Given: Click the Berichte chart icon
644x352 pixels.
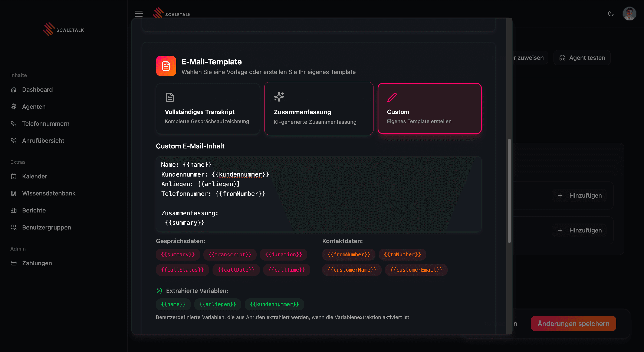Looking at the screenshot, I should click(14, 210).
